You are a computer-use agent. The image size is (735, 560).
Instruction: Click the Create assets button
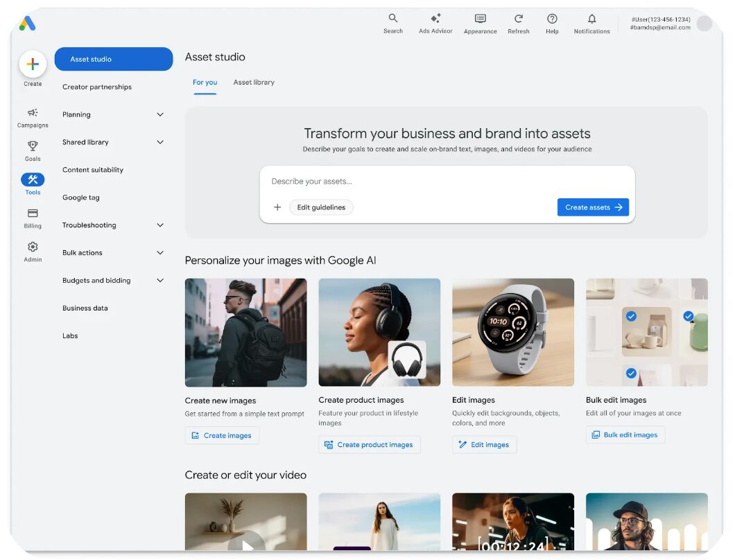point(593,207)
